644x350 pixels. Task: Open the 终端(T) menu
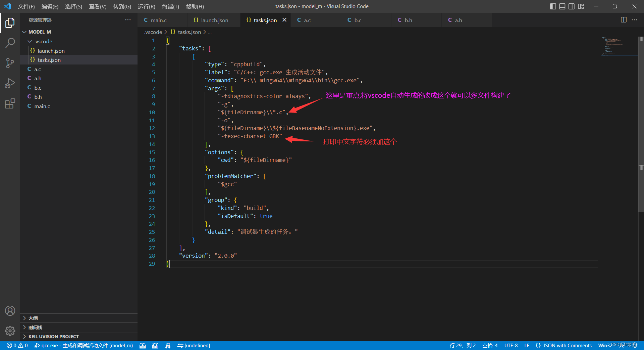170,6
